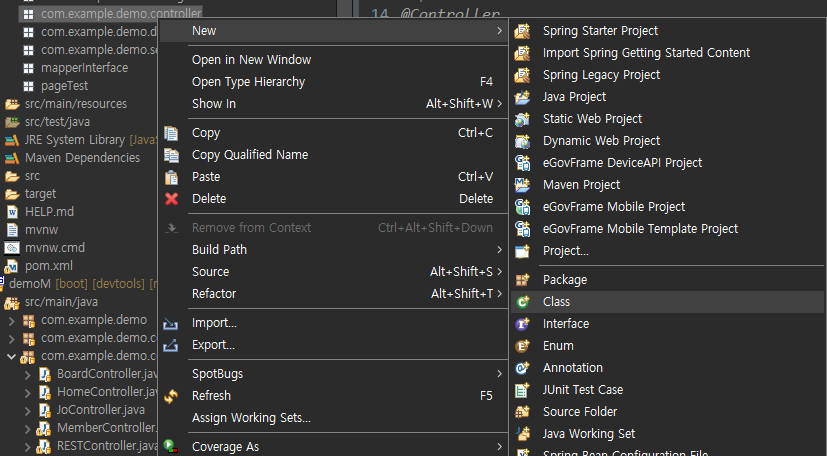This screenshot has height=456, width=827.
Task: Expand the RESTController.java node
Action: pos(27,447)
